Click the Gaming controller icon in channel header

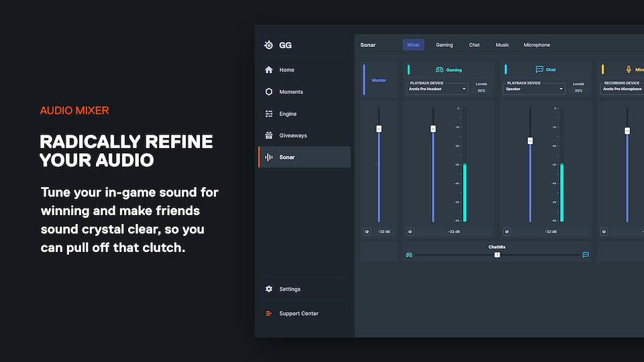point(439,70)
